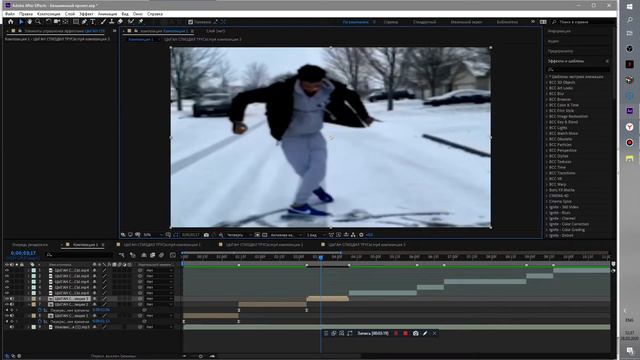Click the effects panel search field

[x=579, y=69]
